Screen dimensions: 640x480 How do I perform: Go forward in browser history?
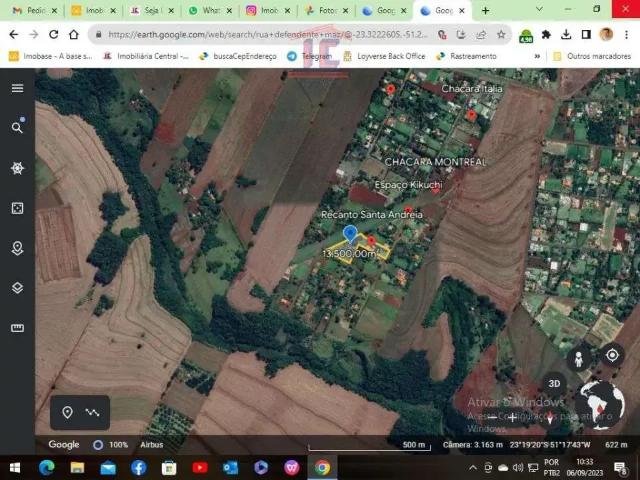pos(33,35)
